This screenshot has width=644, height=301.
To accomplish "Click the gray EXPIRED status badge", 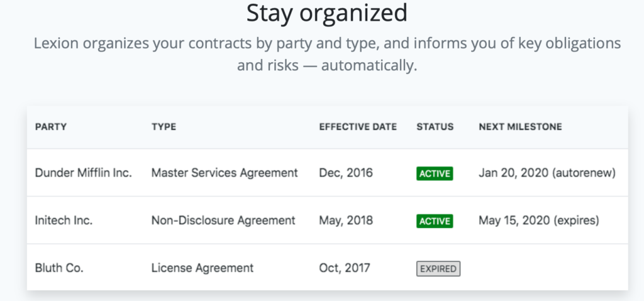I will 438,269.
